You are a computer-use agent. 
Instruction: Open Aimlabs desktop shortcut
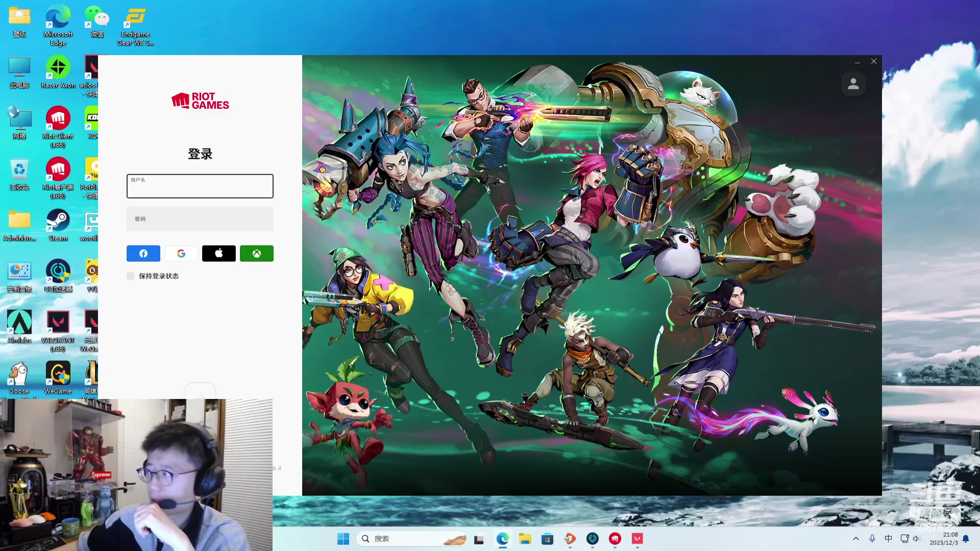pos(19,328)
